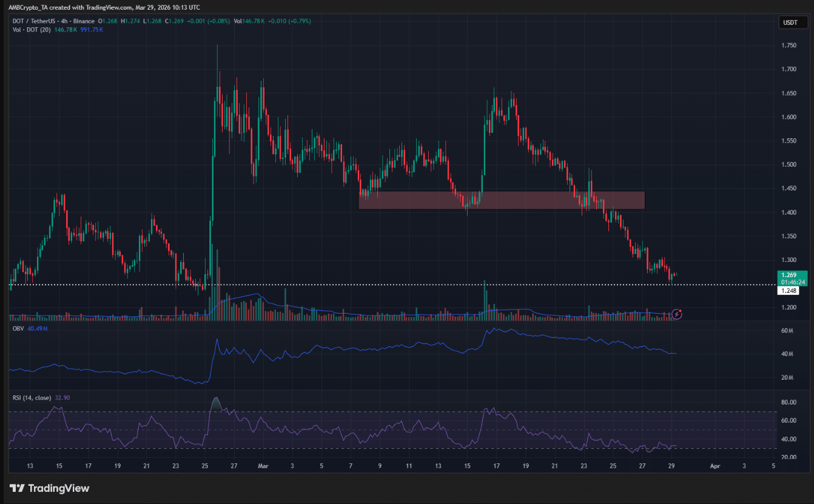
Task: Click the 1.248 countertrend price label
Action: pos(789,291)
